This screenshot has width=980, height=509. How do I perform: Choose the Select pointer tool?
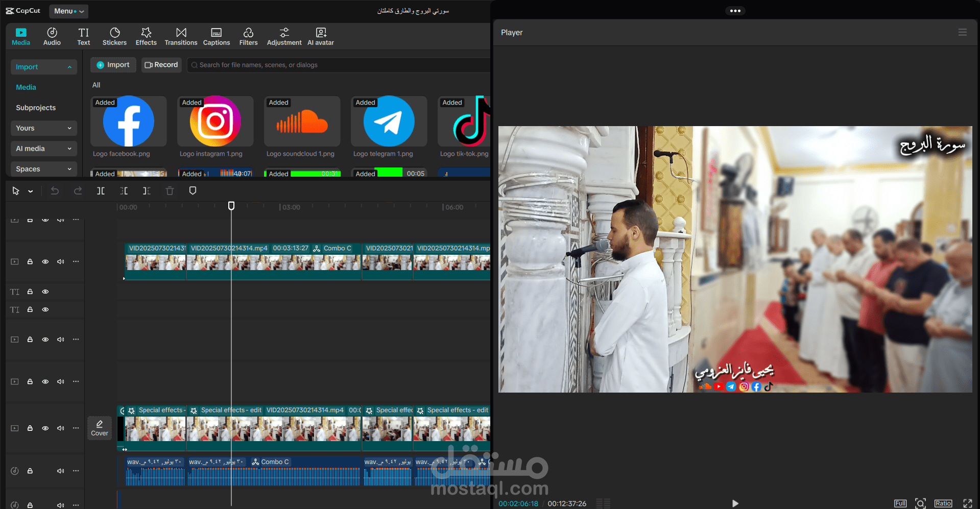point(16,191)
